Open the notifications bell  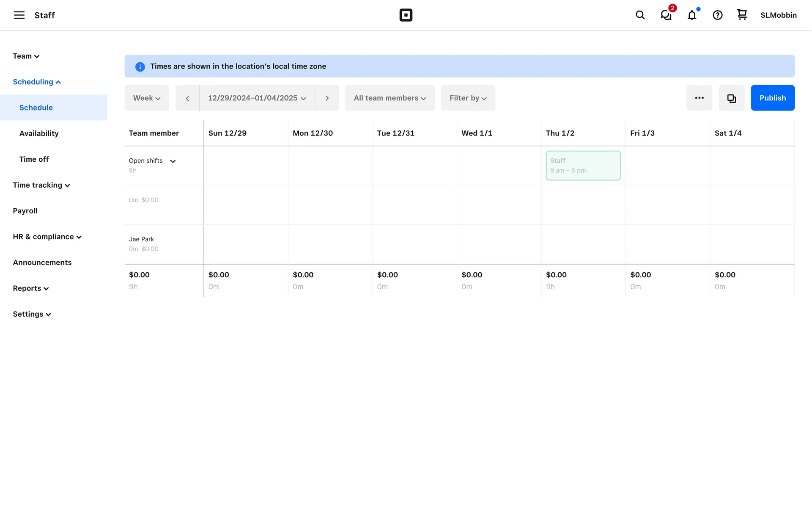pos(692,15)
